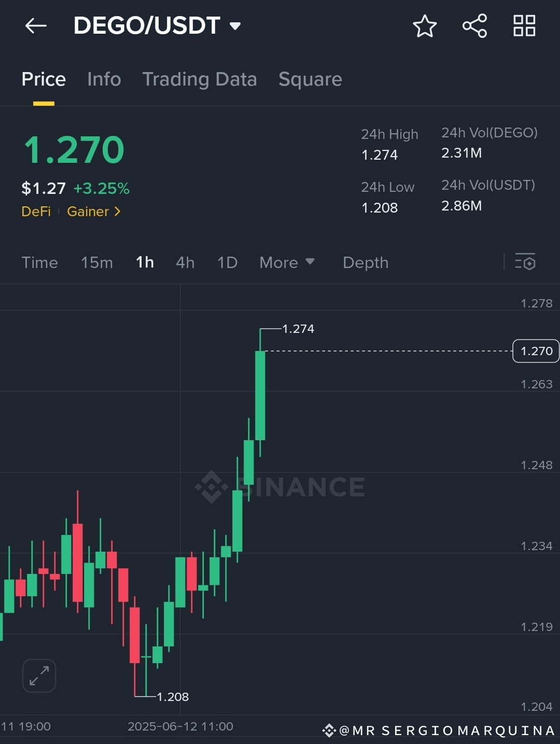The width and height of the screenshot is (560, 744).
Task: Switch to the Trading Data tab
Action: (200, 79)
